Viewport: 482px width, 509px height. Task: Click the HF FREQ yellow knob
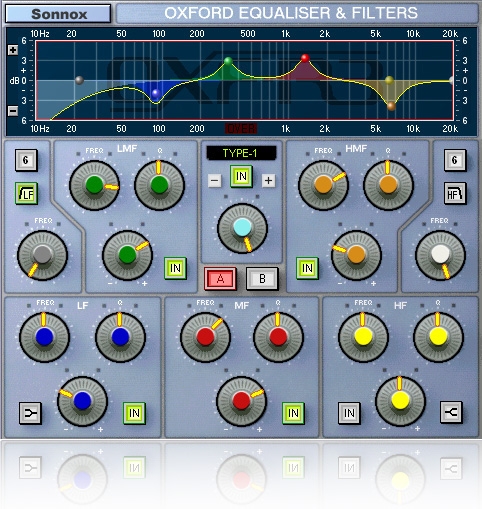(363, 337)
